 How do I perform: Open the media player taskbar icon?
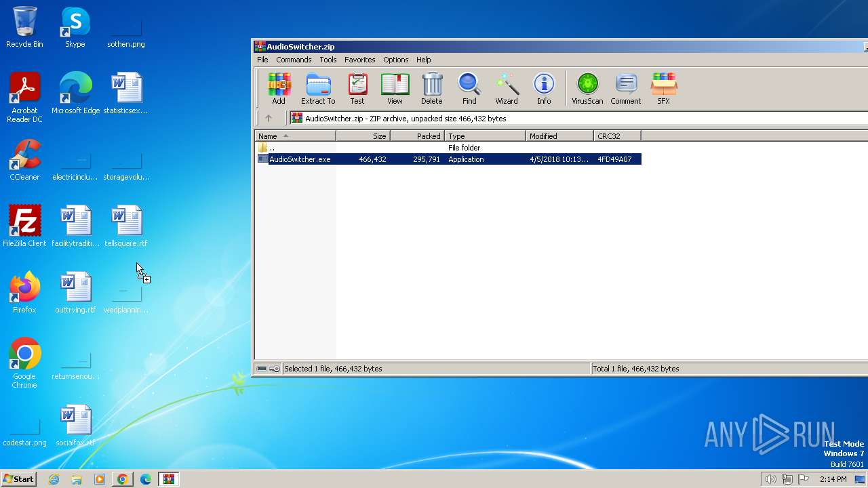(100, 479)
